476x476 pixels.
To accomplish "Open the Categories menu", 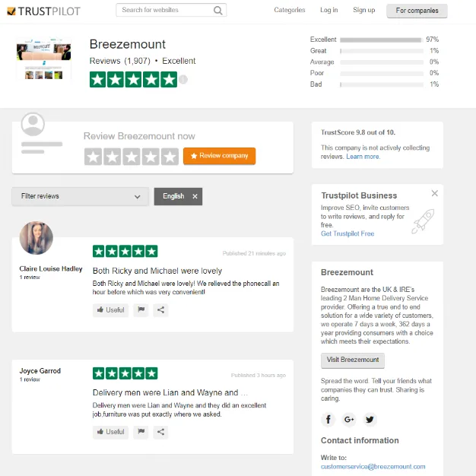I will (289, 10).
